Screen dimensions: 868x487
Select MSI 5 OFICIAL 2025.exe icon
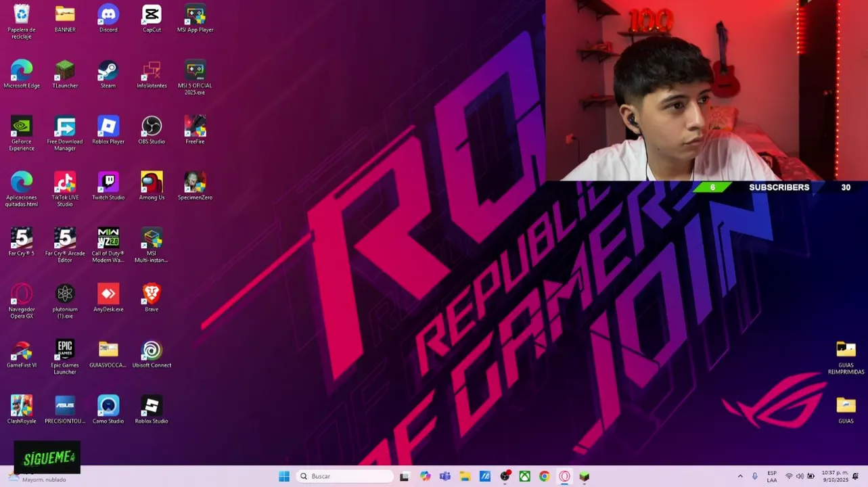pos(195,78)
